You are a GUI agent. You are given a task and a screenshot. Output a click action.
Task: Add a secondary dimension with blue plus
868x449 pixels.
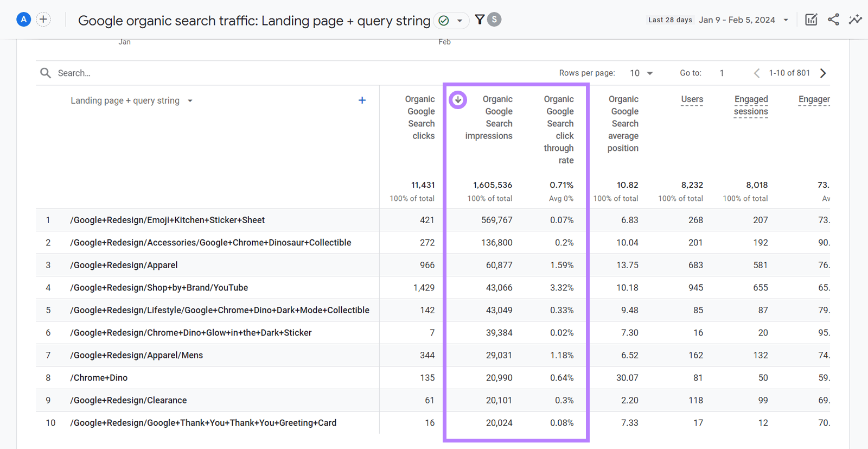pyautogui.click(x=362, y=100)
